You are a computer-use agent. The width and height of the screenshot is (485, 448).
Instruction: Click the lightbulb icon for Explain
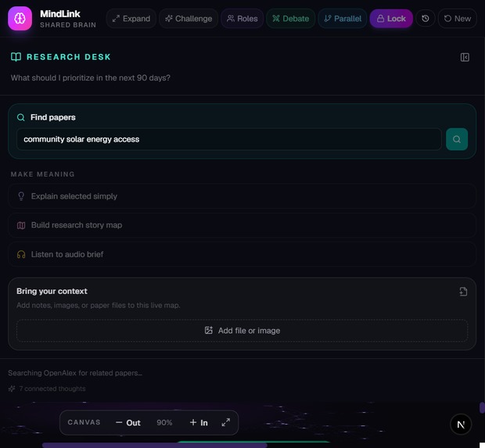tap(21, 196)
